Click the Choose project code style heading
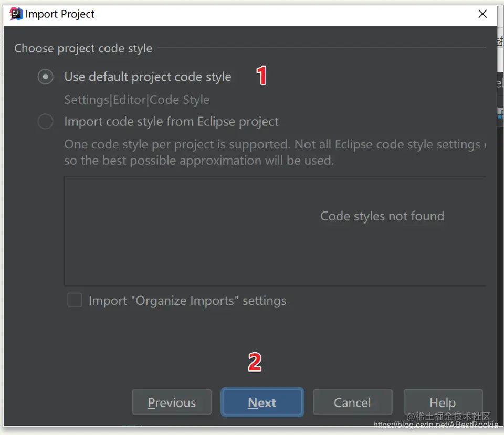Viewport: 504px width, 435px height. click(x=83, y=48)
